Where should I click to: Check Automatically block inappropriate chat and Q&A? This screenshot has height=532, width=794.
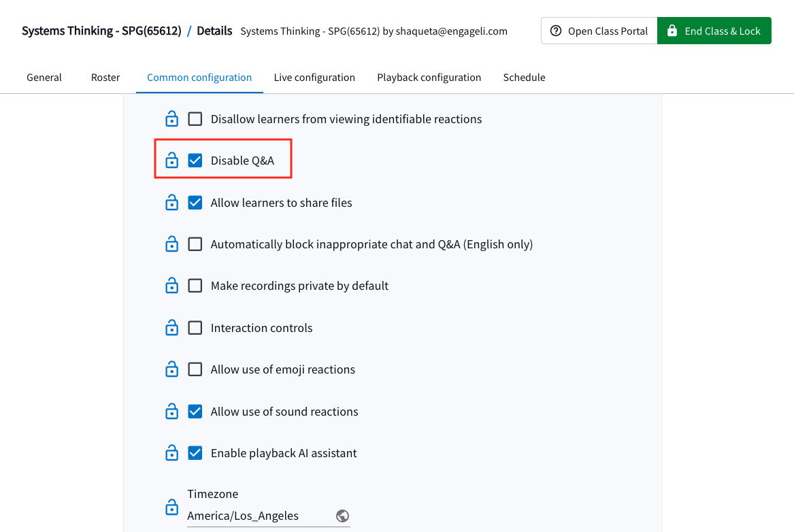(x=195, y=244)
